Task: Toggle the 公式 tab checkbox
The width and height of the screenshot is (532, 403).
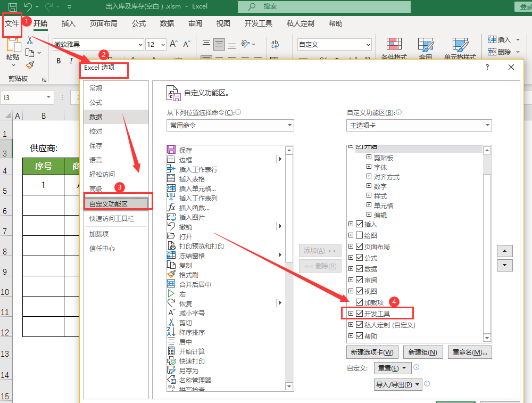Action: [x=360, y=258]
